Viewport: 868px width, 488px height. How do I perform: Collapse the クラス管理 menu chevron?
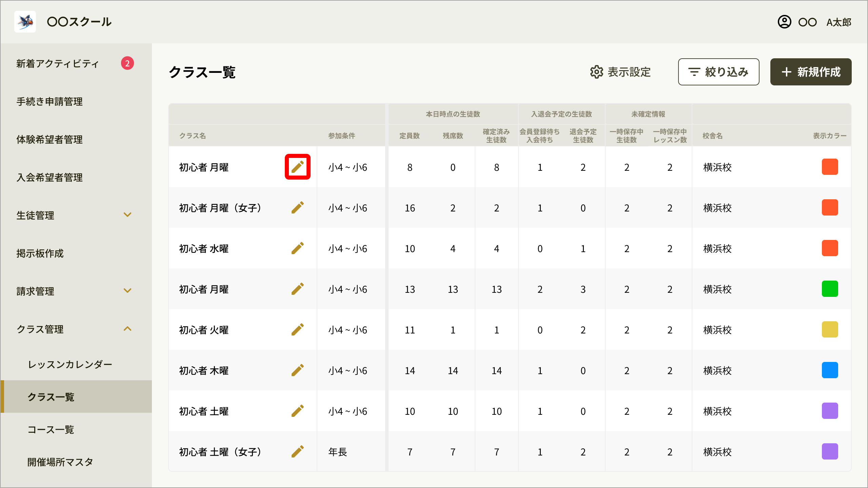(x=127, y=329)
